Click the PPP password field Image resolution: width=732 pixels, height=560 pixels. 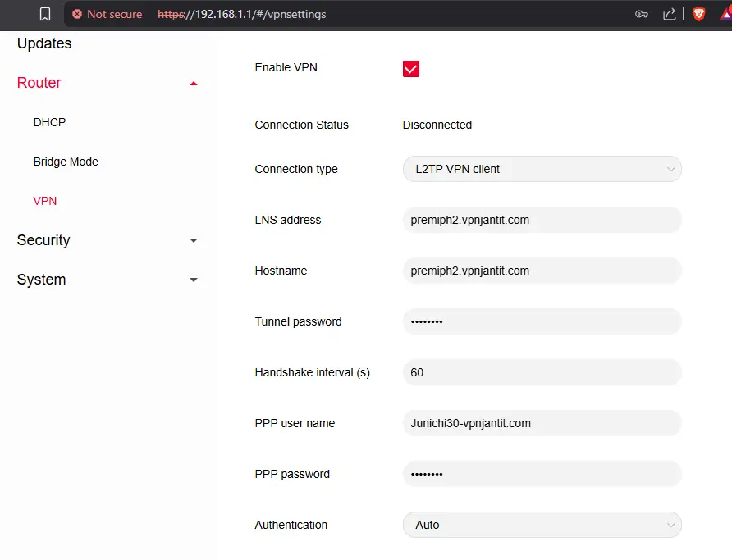click(542, 474)
